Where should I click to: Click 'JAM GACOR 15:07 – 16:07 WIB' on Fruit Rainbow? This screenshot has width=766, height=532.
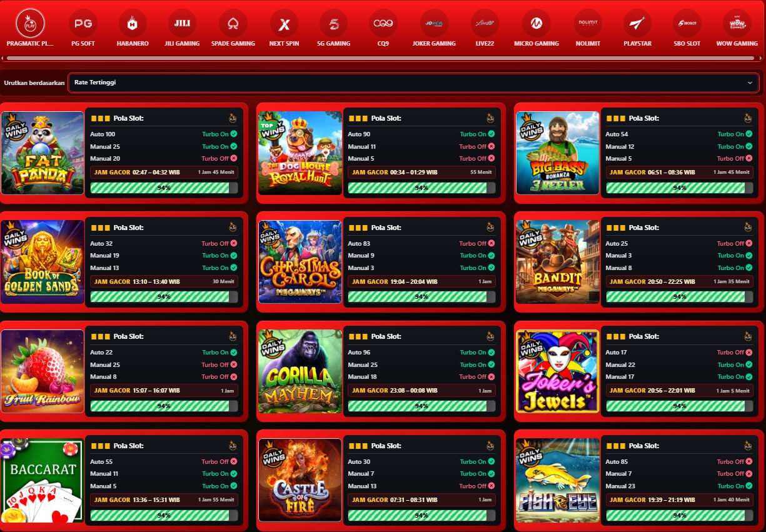137,390
